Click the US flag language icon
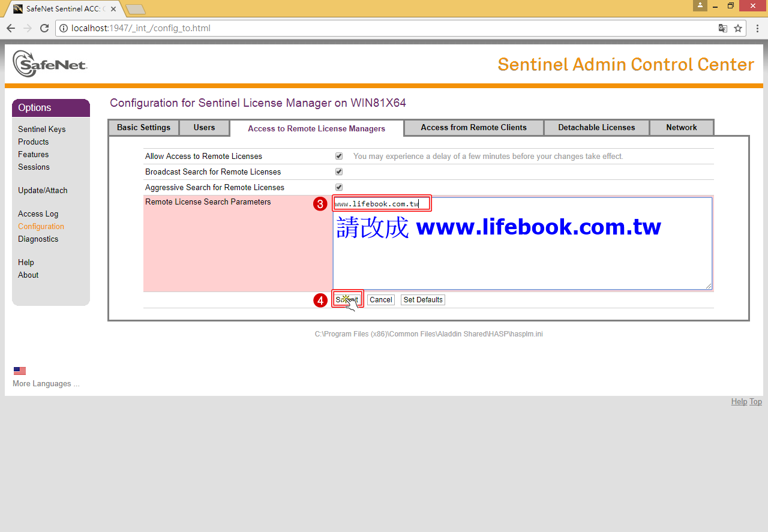The image size is (768, 532). (x=20, y=371)
